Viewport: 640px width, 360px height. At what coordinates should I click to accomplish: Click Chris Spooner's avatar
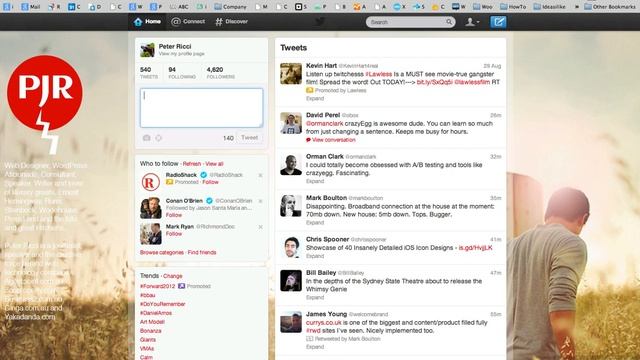(x=291, y=247)
